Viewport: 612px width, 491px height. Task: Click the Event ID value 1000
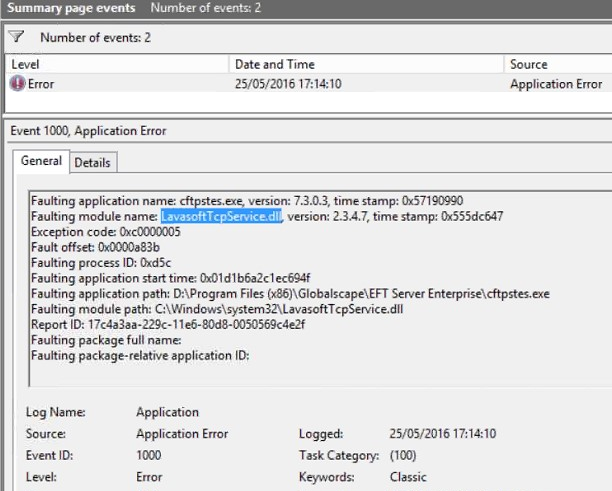tap(149, 455)
